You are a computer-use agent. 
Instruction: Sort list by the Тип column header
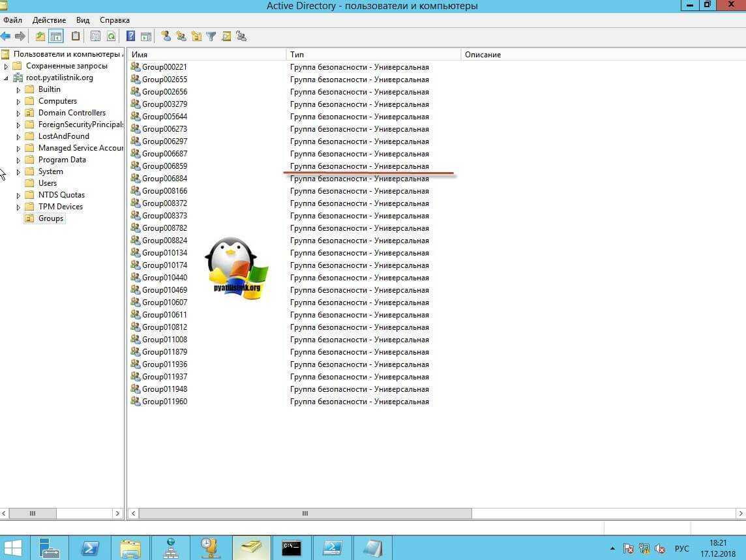click(x=373, y=55)
